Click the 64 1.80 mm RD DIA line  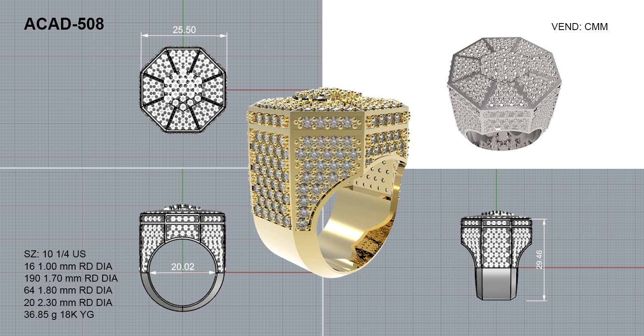(x=68, y=290)
